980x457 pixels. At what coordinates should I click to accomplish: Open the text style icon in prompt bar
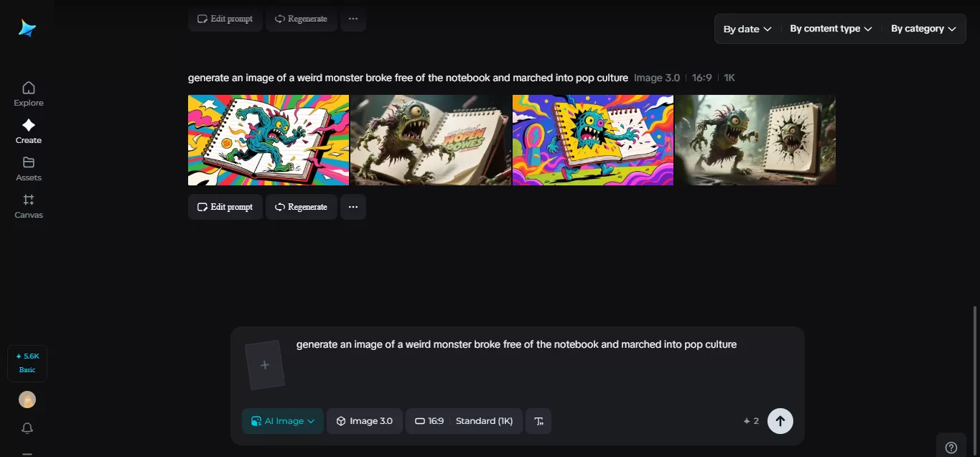pos(538,421)
